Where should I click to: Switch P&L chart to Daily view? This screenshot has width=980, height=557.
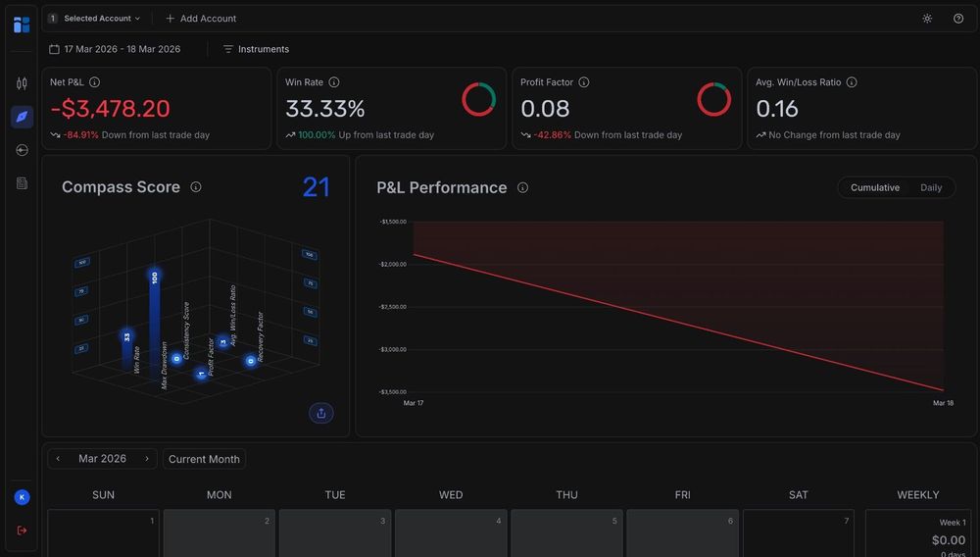pyautogui.click(x=930, y=187)
